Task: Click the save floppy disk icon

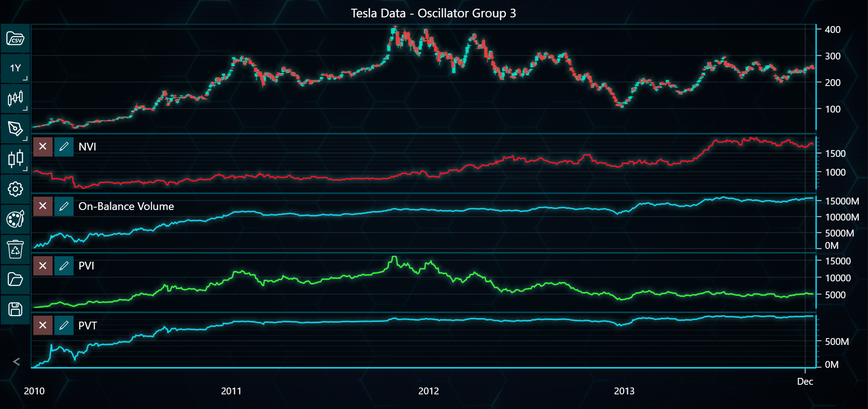Action: coord(15,310)
